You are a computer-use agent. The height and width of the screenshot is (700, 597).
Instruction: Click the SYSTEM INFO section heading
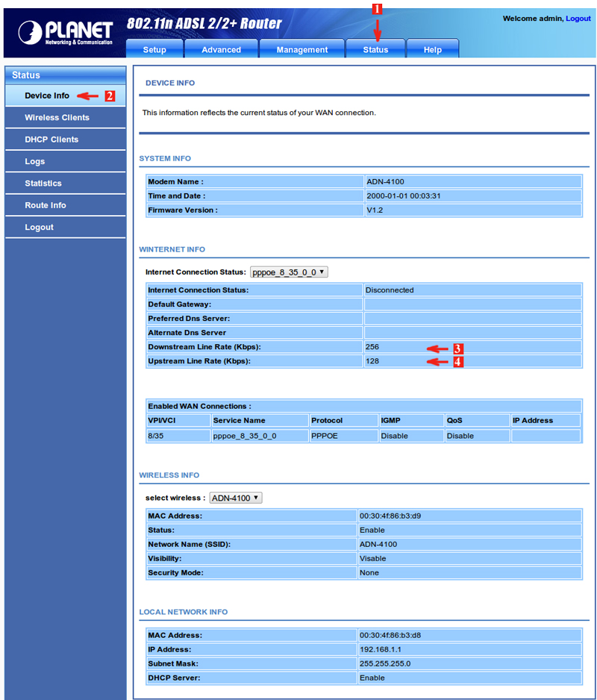165,158
